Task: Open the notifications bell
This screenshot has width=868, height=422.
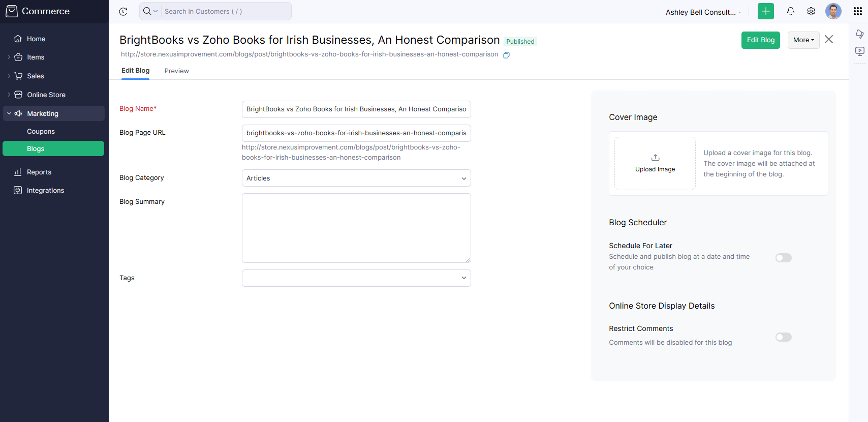Action: 791,11
